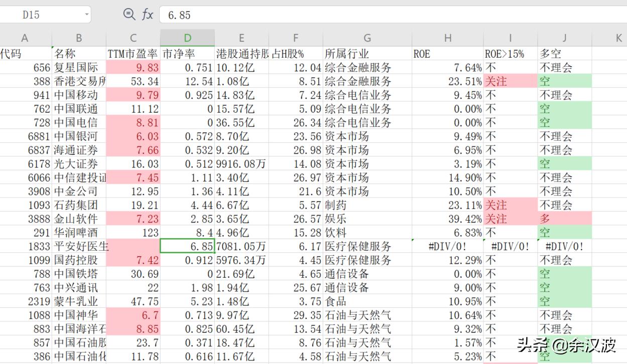Viewport: 627px width, 364px height.
Task: Select the cell with 金山软件
Action: (x=78, y=219)
